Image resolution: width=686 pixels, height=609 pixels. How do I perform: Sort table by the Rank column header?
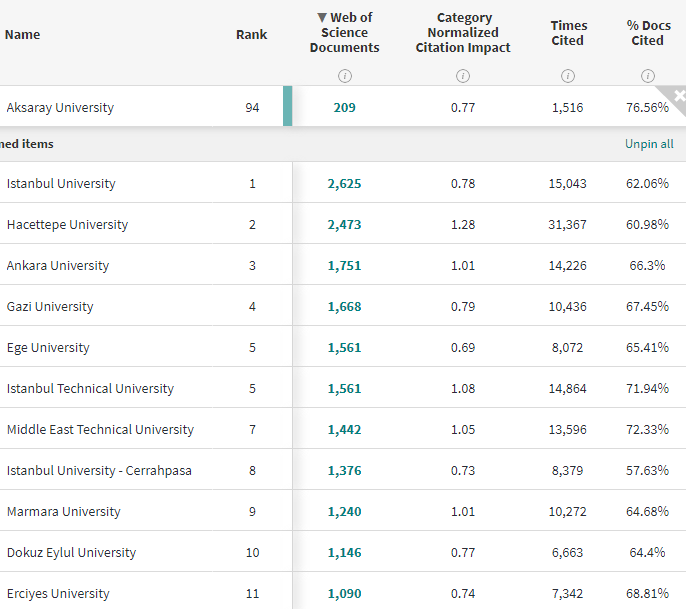coord(251,34)
